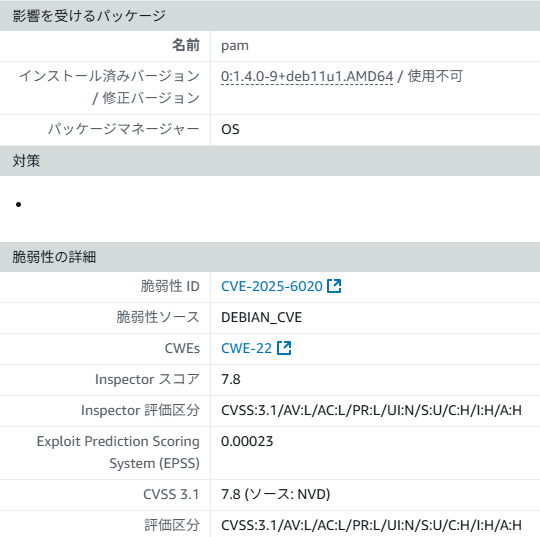Viewport: 540px width, 537px height.
Task: Select the 対策 section header
Action: click(270, 161)
